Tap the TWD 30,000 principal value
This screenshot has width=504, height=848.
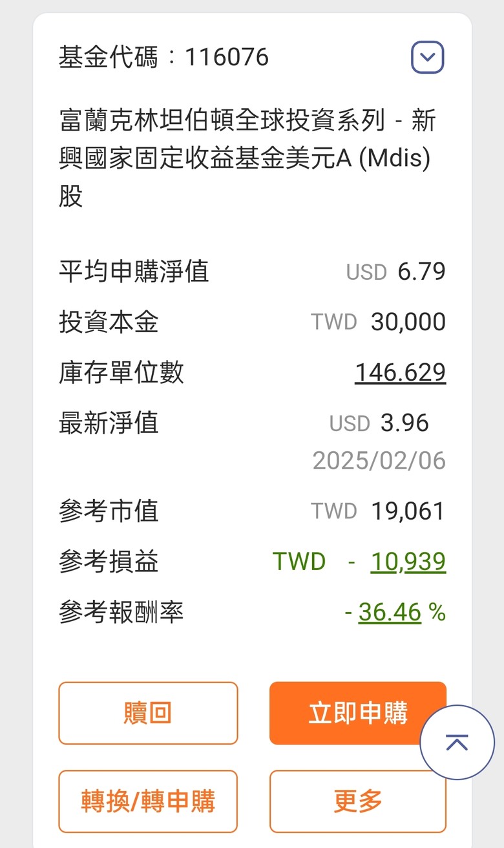tap(379, 322)
